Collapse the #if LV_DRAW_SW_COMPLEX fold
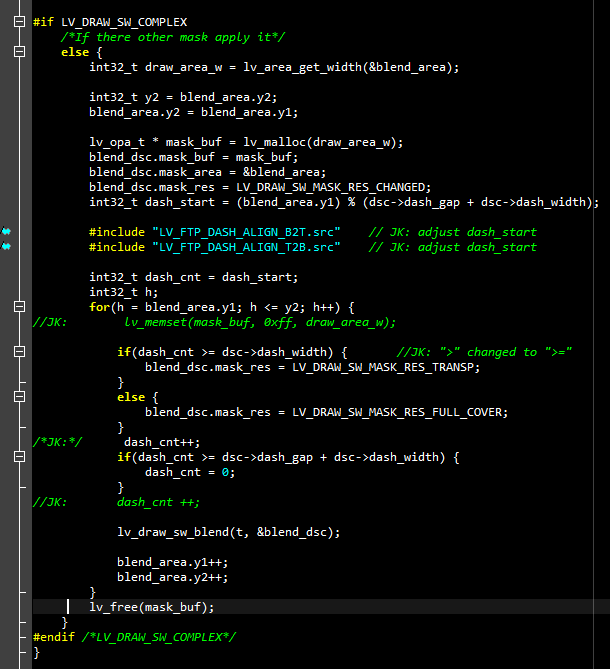This screenshot has height=669, width=610. [x=19, y=21]
